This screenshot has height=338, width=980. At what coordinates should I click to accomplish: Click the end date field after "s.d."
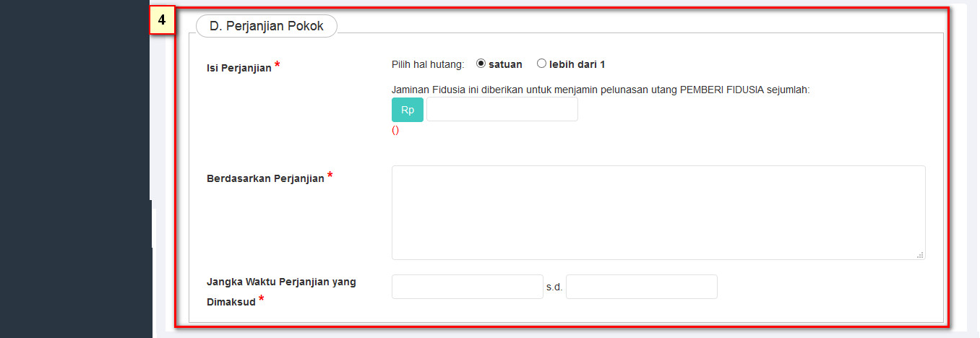click(641, 287)
